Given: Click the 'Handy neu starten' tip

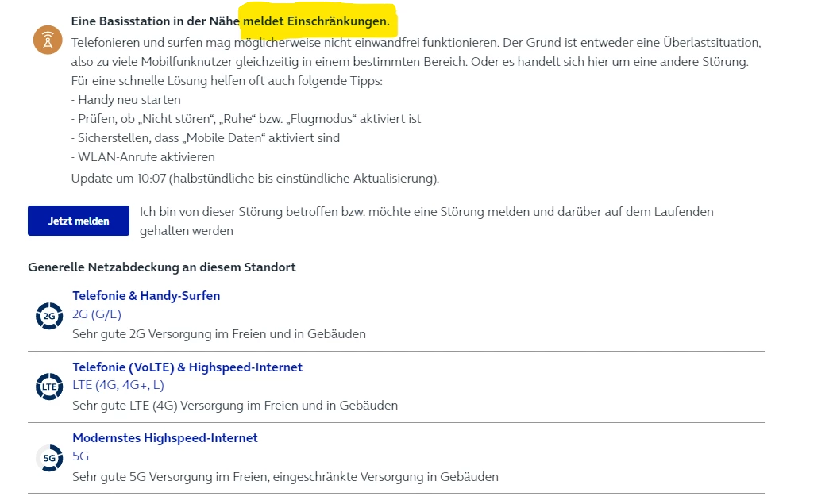Looking at the screenshot, I should pyautogui.click(x=126, y=100).
